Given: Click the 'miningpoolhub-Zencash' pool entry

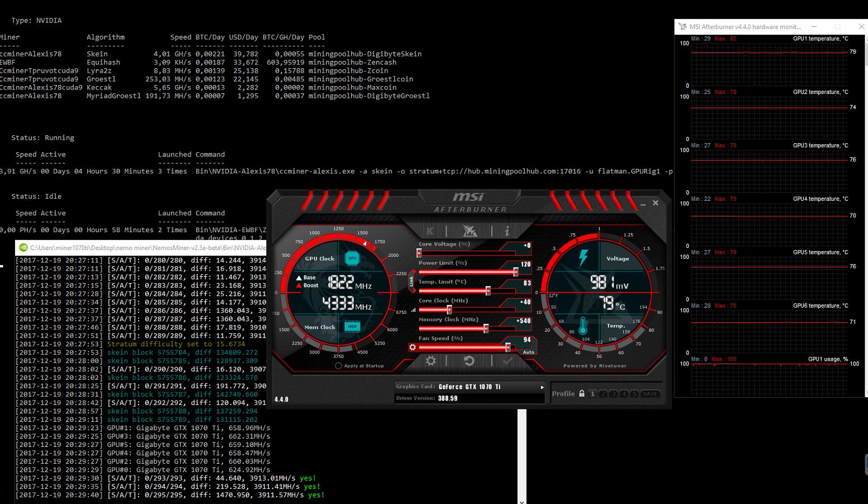Looking at the screenshot, I should 352,62.
